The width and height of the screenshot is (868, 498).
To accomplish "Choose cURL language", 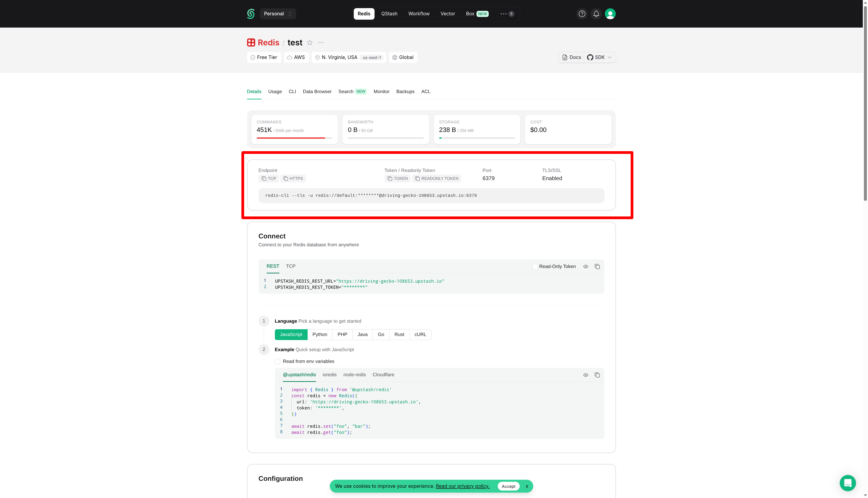I will tap(420, 334).
